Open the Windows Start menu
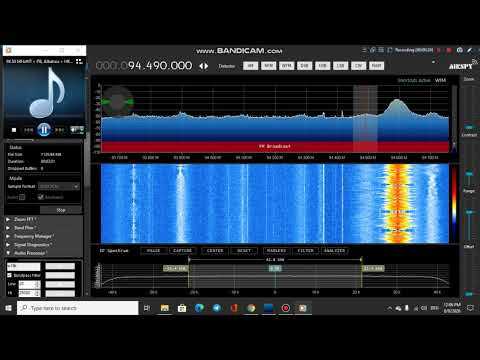Viewport: 480px width, 360px height. pyautogui.click(x=8, y=308)
